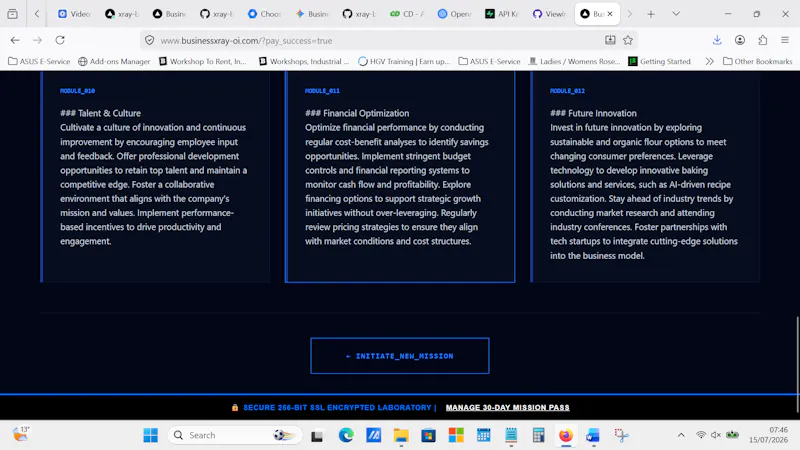
Task: Open the Other Bookmarks folder
Action: [x=758, y=61]
